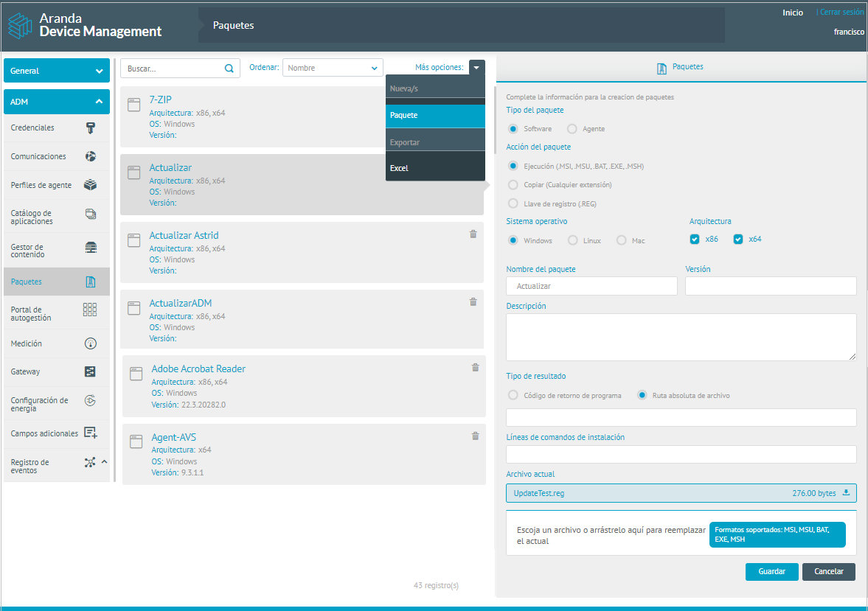This screenshot has width=868, height=611.
Task: Open Gateway in sidebar menu
Action: point(57,372)
